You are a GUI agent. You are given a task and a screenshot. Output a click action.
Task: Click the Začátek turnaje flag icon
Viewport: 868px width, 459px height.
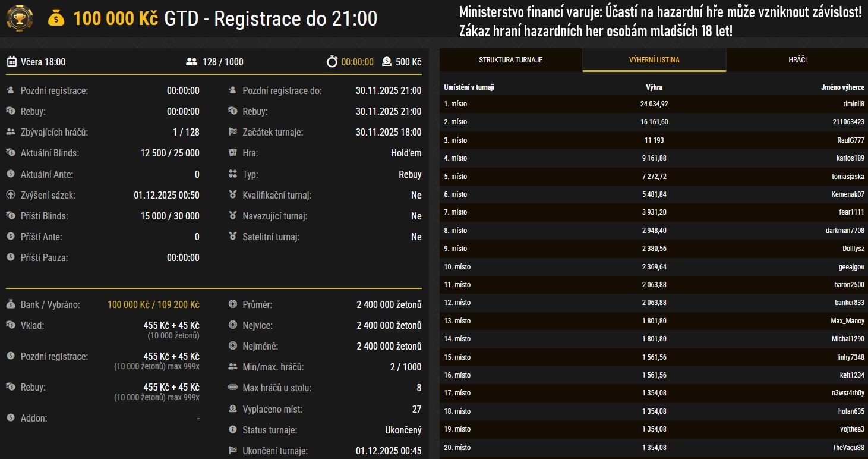coord(233,132)
